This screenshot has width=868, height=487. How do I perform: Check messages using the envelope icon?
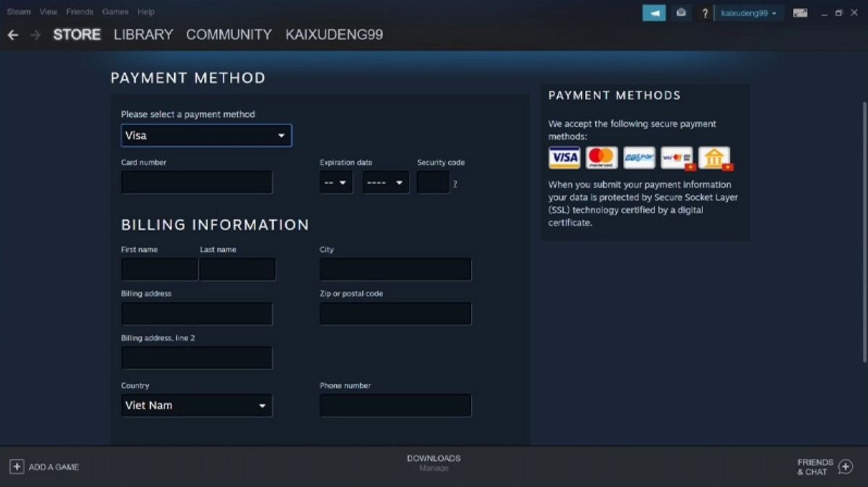[680, 12]
